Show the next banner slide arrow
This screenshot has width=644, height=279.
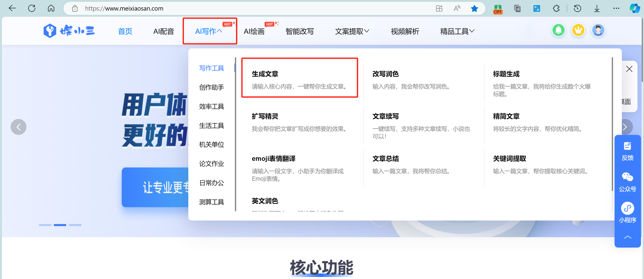click(625, 127)
